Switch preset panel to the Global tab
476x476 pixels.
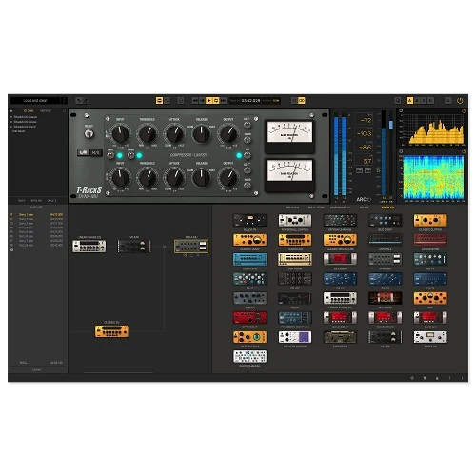[29, 111]
